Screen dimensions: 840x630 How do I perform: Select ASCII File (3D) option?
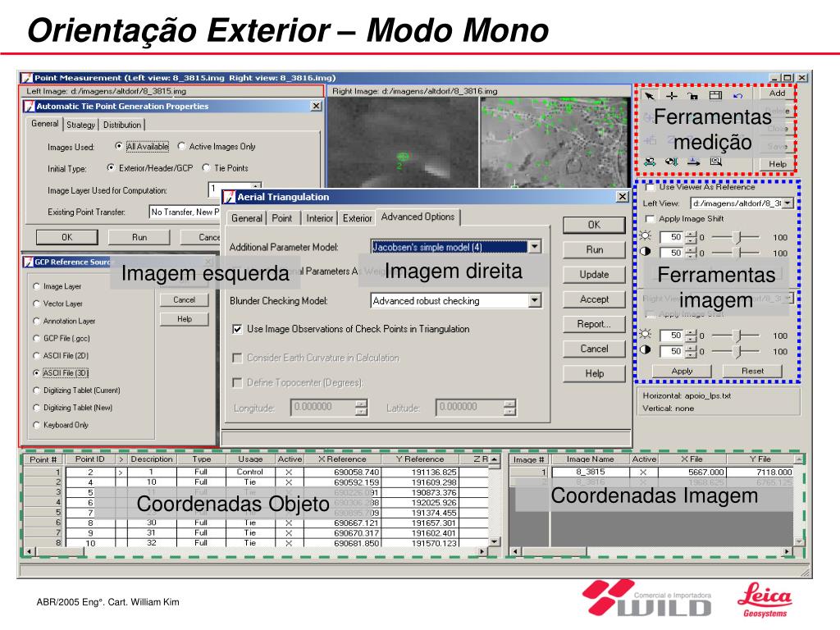click(x=36, y=373)
